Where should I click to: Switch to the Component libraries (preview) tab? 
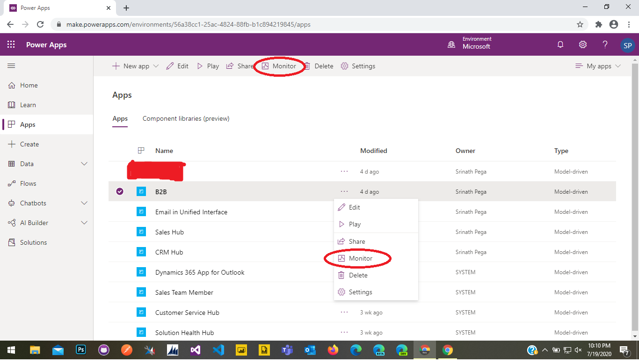click(185, 118)
